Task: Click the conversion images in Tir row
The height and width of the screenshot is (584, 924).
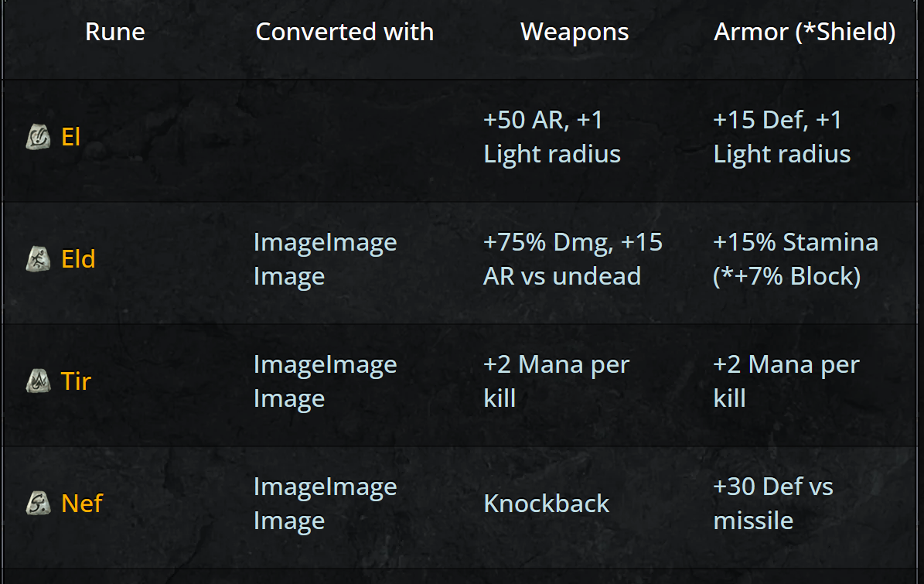Action: [x=325, y=381]
